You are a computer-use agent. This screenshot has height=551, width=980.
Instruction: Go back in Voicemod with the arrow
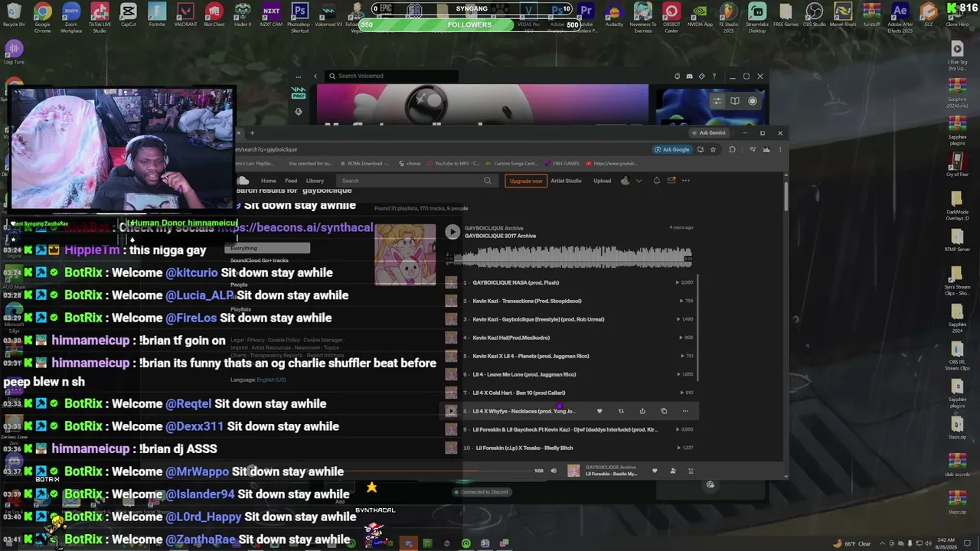[x=315, y=76]
